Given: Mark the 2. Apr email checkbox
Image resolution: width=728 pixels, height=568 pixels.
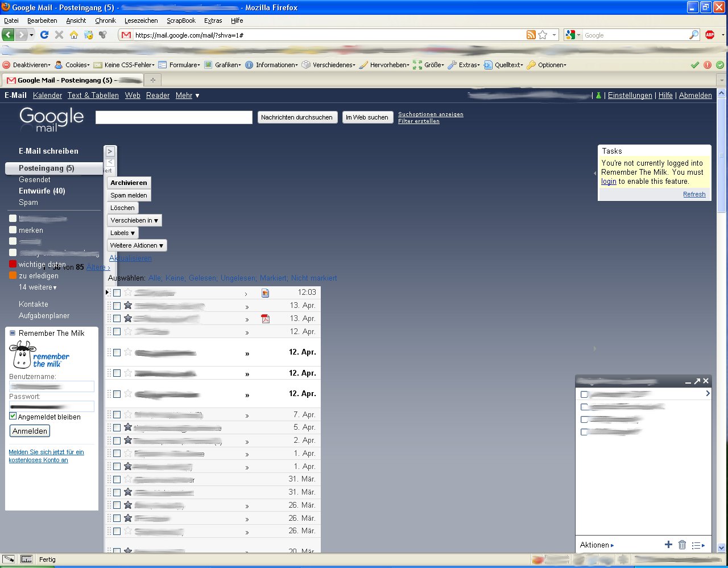Looking at the screenshot, I should click(x=117, y=441).
